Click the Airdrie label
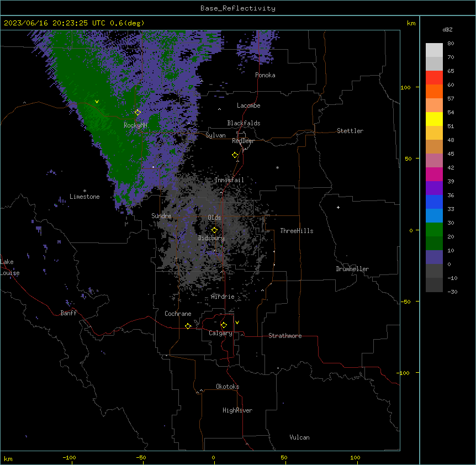The height and width of the screenshot is (465, 476). coord(223,297)
